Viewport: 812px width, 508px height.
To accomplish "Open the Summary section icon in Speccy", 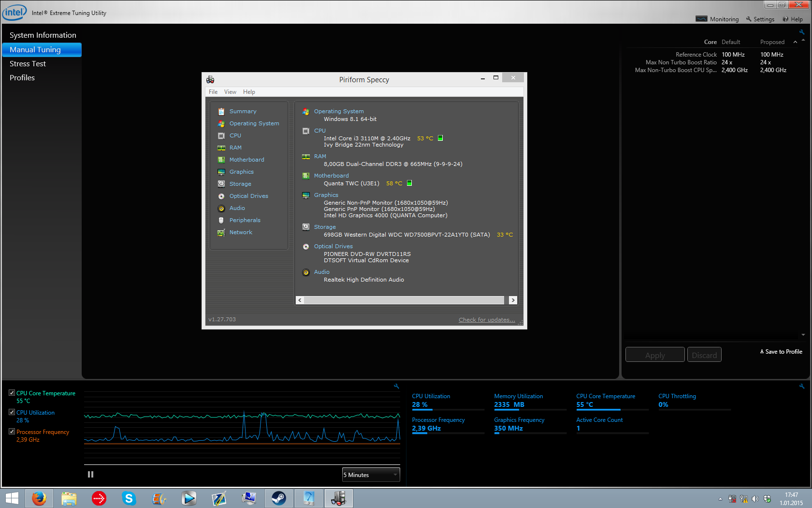I will click(x=221, y=111).
